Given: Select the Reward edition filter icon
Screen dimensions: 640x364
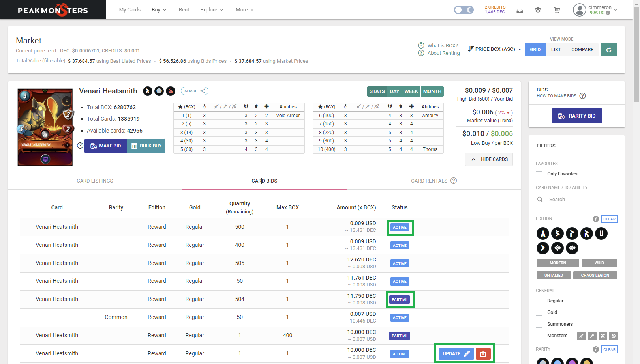Looking at the screenshot, I should (x=587, y=233).
